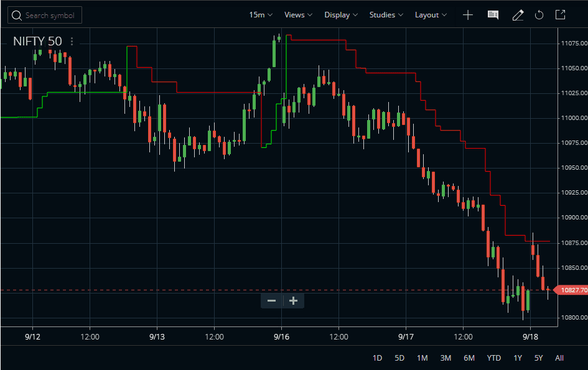Select the pencil drawing tool
The width and height of the screenshot is (588, 370).
[x=518, y=15]
